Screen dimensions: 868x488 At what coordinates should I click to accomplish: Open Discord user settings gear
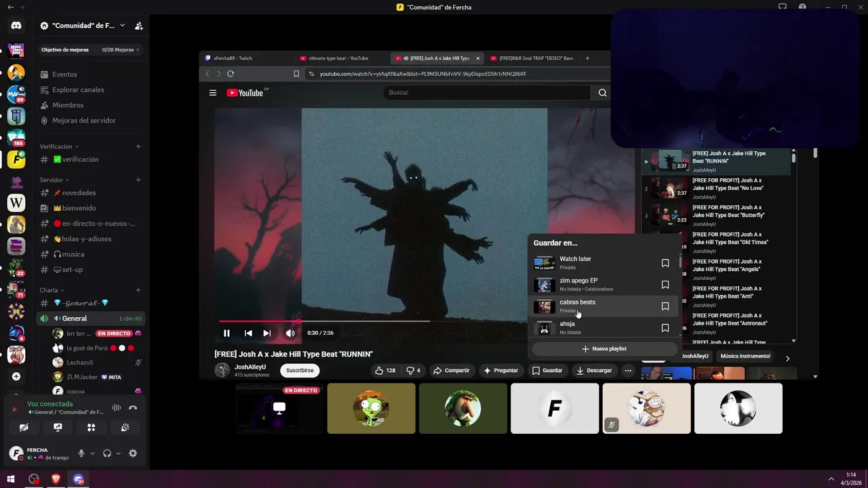pyautogui.click(x=133, y=453)
